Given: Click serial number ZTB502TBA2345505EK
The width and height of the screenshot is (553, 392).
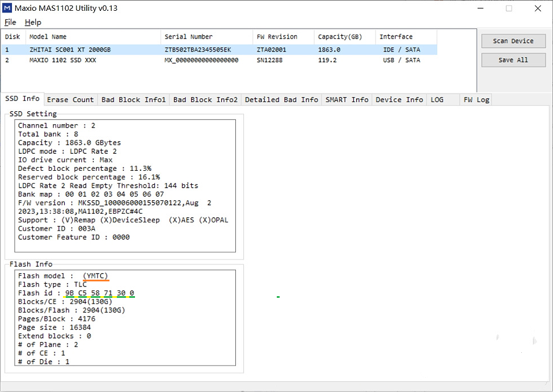Looking at the screenshot, I should (x=198, y=50).
